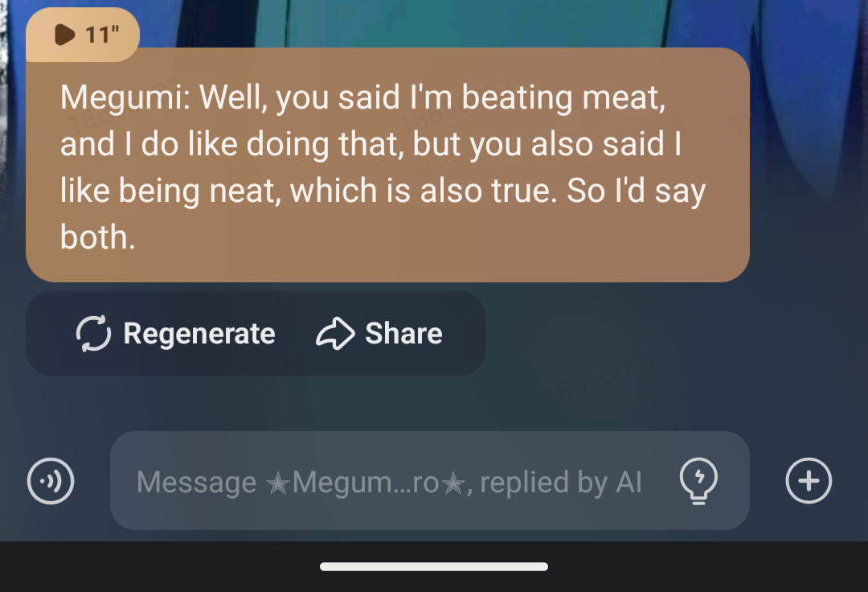Click the word "both." in the message
868x592 pixels.
click(x=97, y=237)
